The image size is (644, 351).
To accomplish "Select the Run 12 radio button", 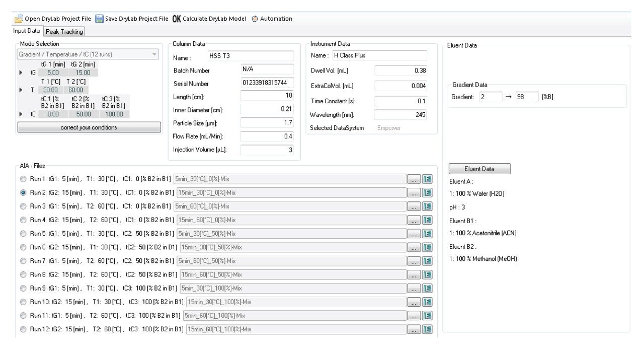I will coord(23,329).
